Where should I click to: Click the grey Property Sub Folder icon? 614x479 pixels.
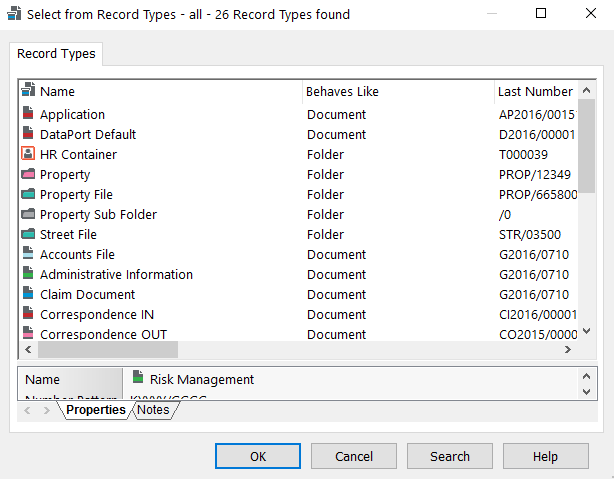[28, 214]
